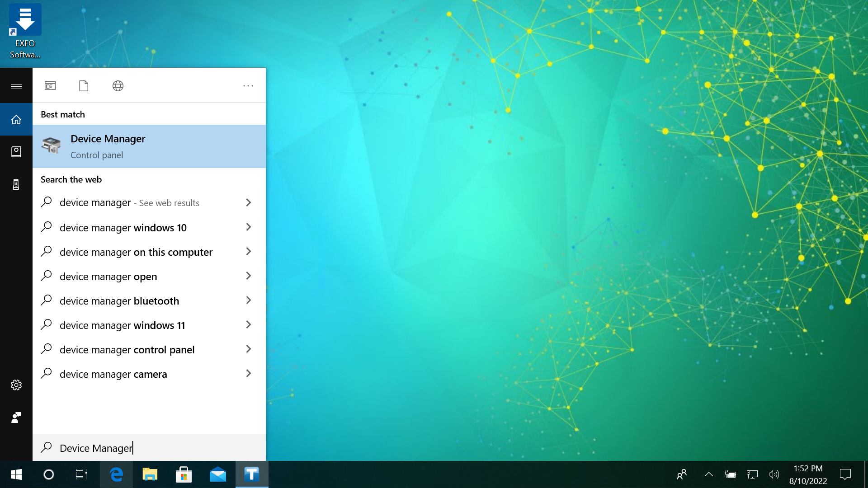Open File Explorer from taskbar
This screenshot has width=868, height=488.
click(x=150, y=474)
